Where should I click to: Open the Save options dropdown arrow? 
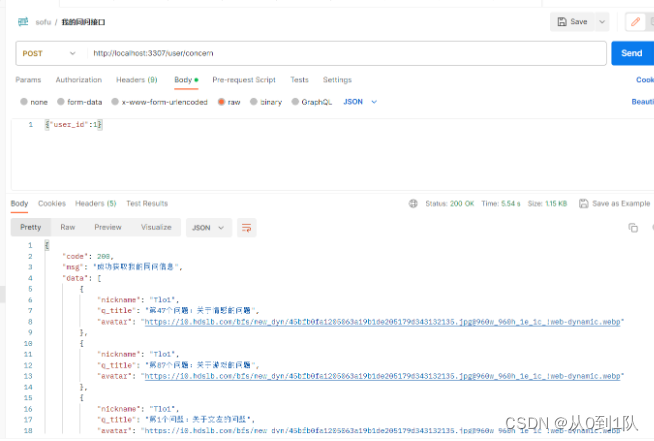(x=602, y=22)
